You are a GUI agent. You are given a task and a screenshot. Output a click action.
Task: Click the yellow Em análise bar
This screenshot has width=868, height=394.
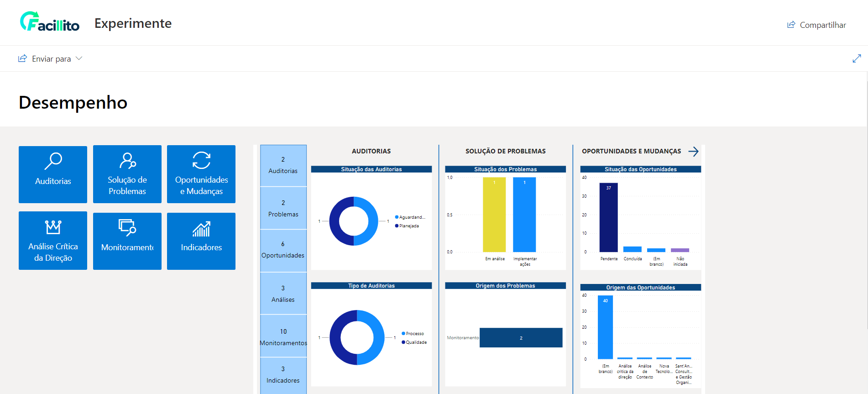494,215
